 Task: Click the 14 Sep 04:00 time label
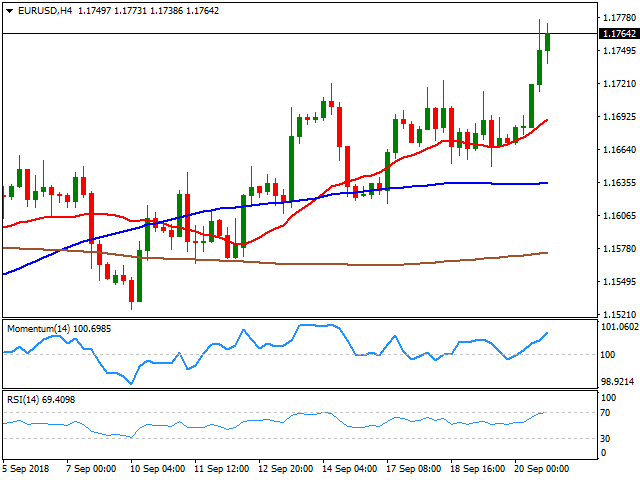[x=349, y=469]
